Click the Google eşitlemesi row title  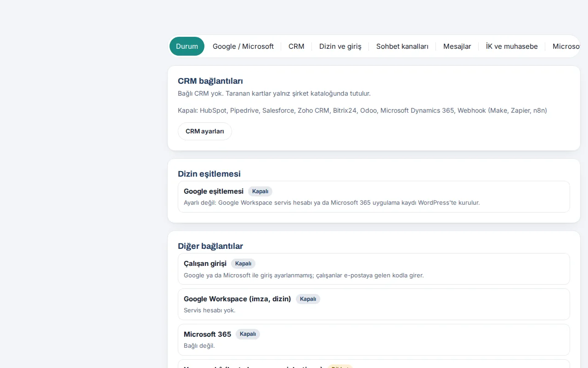tap(214, 191)
